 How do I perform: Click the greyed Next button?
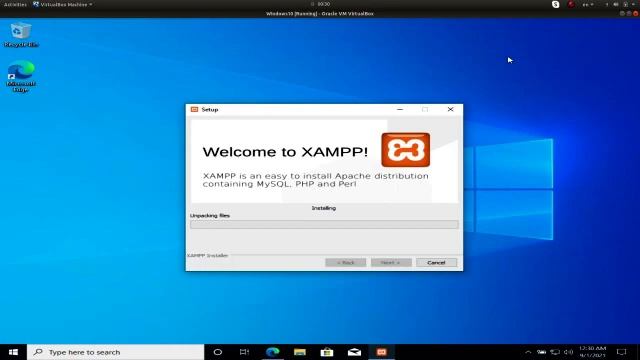coord(391,262)
